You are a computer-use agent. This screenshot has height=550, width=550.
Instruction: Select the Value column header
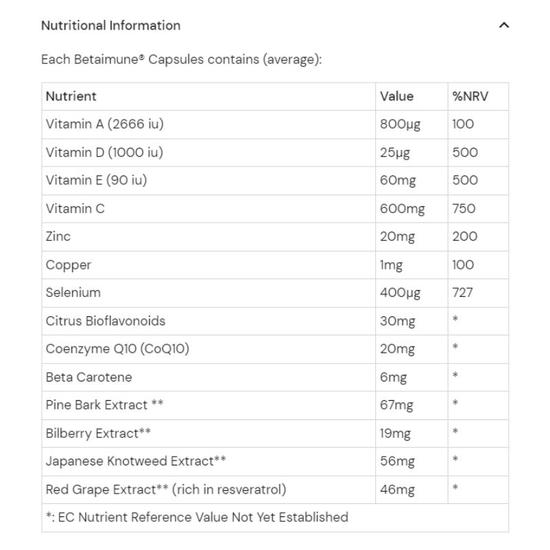tap(397, 96)
